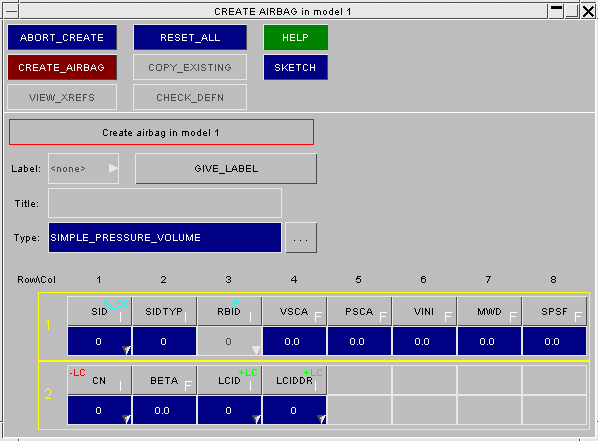This screenshot has width=598, height=441.
Task: Open the LCIDDR value popup triangle
Action: [322, 419]
